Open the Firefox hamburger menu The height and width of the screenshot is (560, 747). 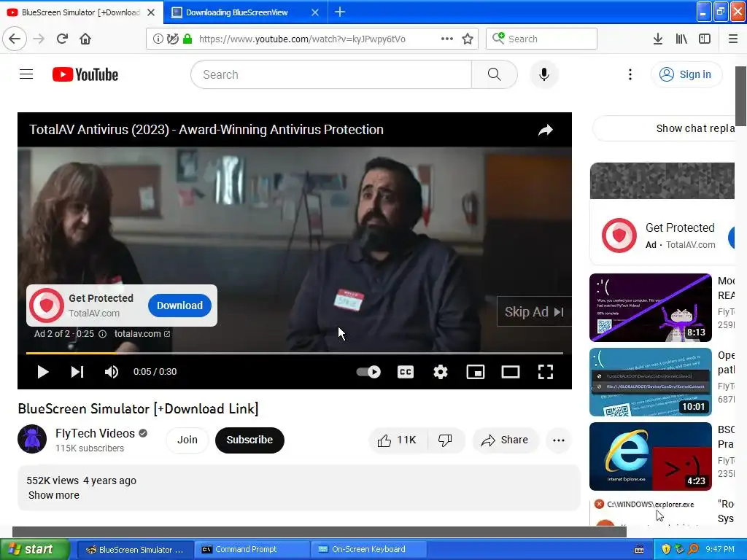pyautogui.click(x=732, y=39)
